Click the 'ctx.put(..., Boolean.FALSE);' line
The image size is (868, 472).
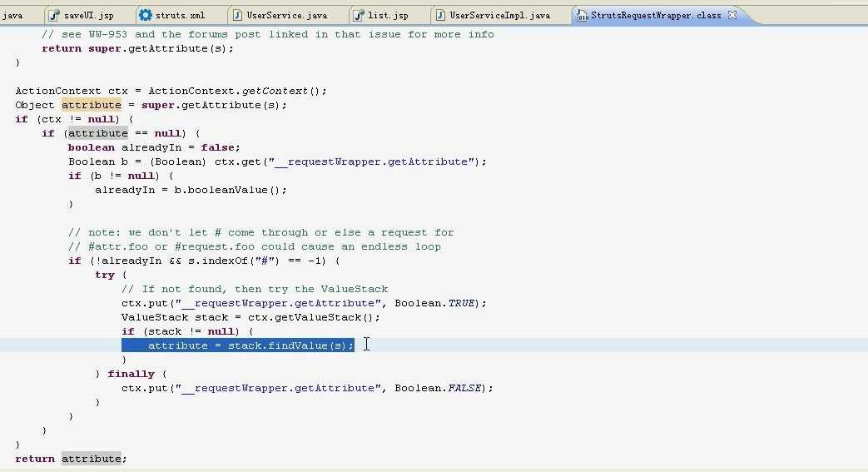(x=307, y=389)
